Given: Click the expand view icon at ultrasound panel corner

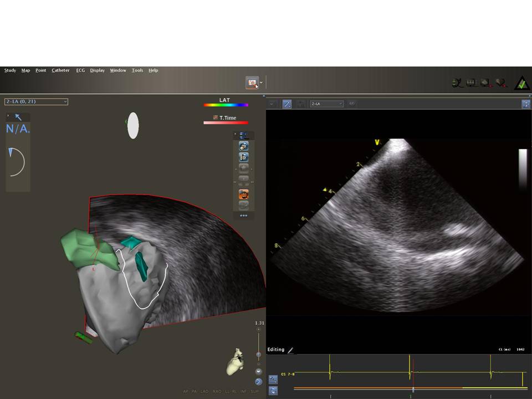Looking at the screenshot, I should 525,104.
